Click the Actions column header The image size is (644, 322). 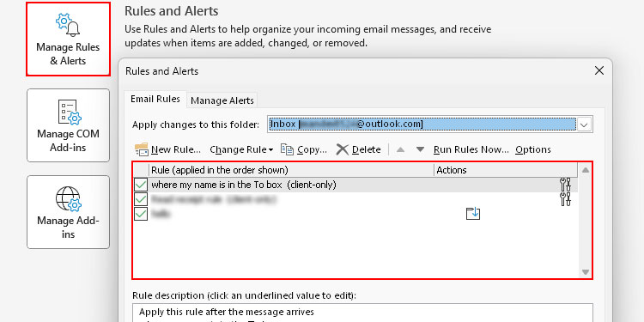pyautogui.click(x=506, y=170)
